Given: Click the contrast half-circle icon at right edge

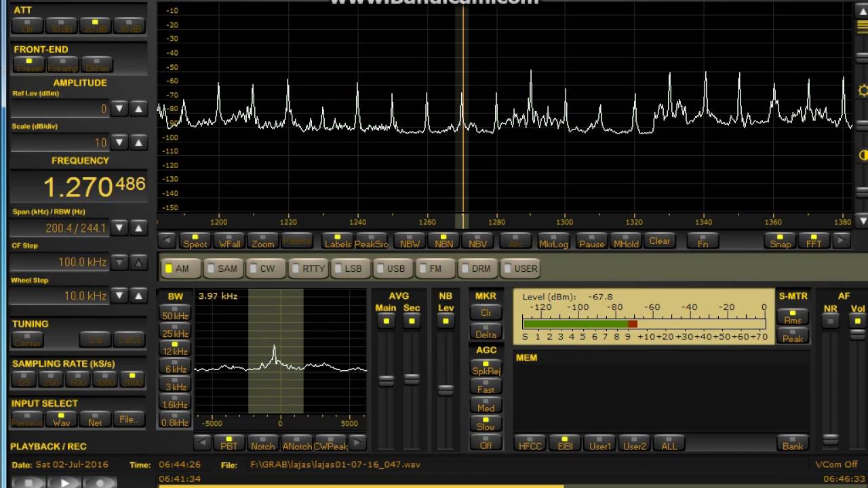Looking at the screenshot, I should (863, 155).
